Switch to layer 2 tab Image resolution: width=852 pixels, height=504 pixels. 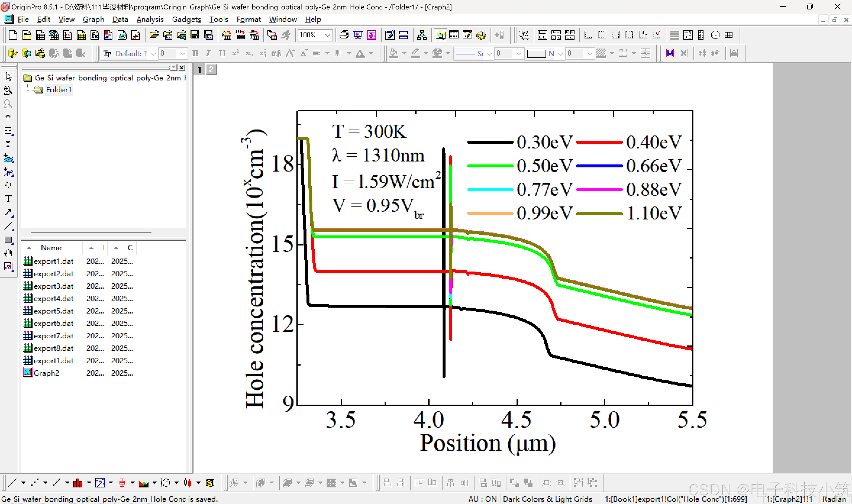pos(211,70)
